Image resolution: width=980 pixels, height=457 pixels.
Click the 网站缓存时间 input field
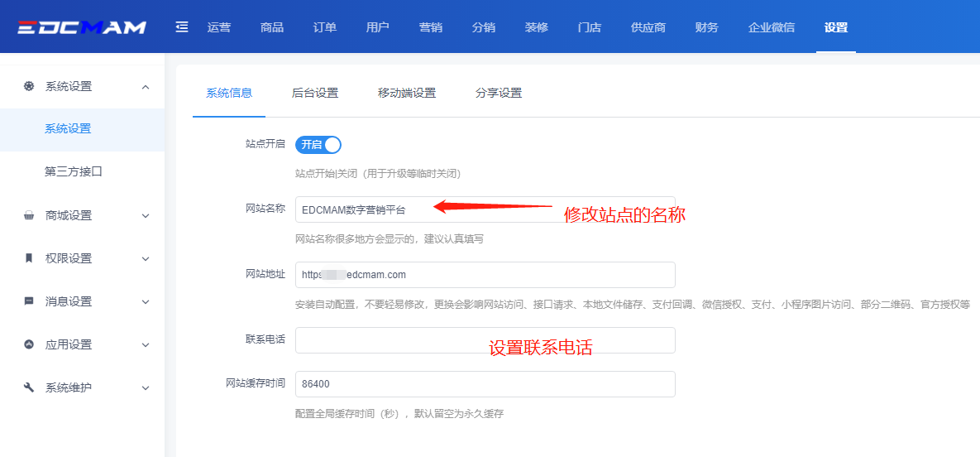[x=485, y=384]
